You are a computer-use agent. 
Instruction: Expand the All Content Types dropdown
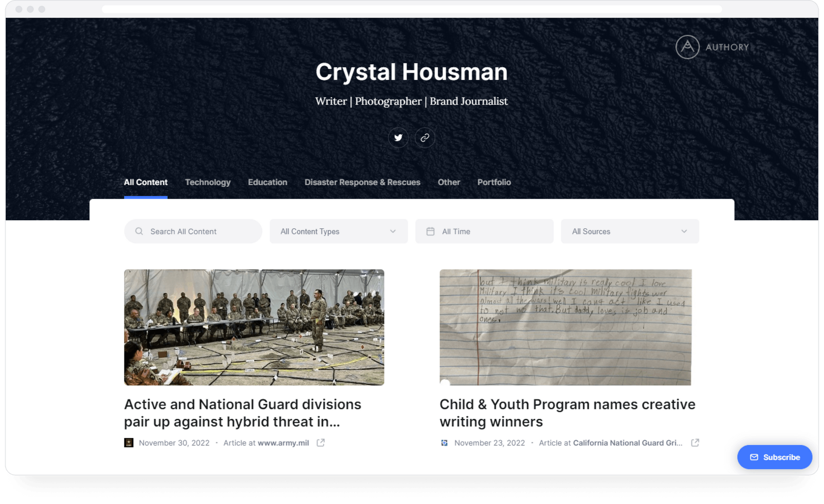338,231
